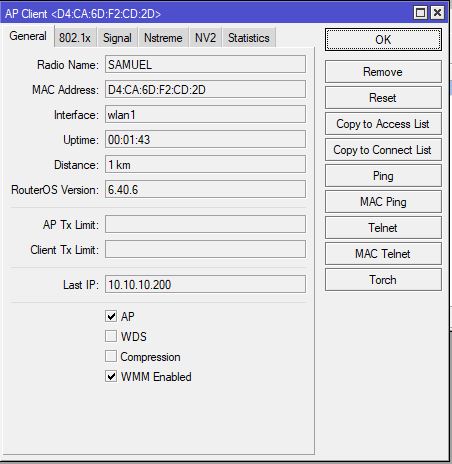Screen dimensions: 452x464
Task: Switch to the General tab
Action: point(28,36)
